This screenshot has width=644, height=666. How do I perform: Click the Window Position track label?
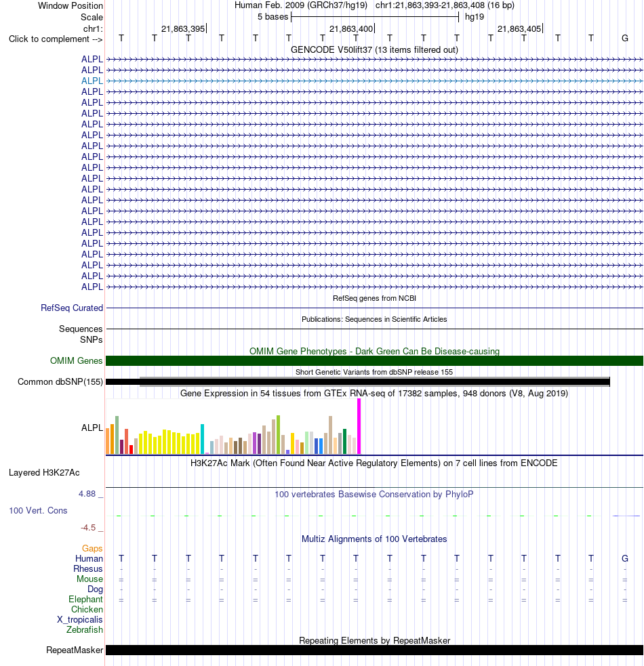click(x=70, y=6)
